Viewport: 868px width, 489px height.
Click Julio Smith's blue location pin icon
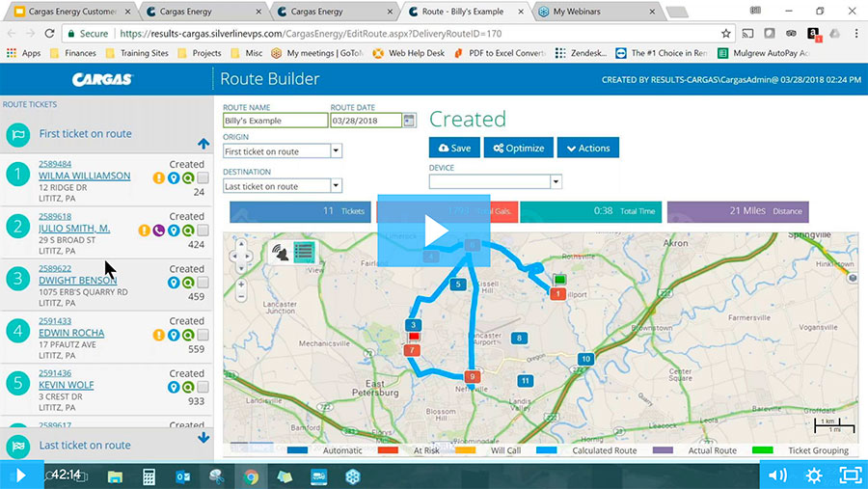(x=174, y=231)
